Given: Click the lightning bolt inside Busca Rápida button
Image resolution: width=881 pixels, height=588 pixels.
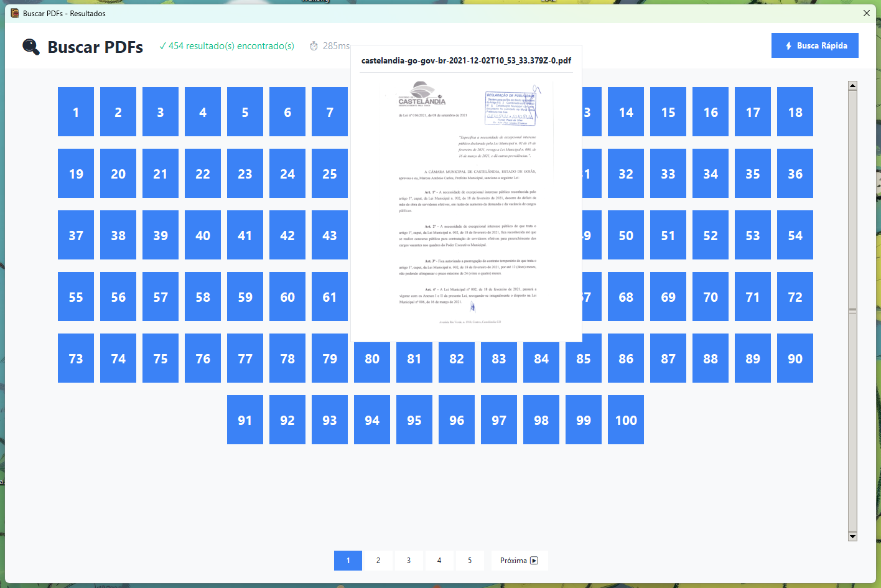Looking at the screenshot, I should click(x=789, y=45).
